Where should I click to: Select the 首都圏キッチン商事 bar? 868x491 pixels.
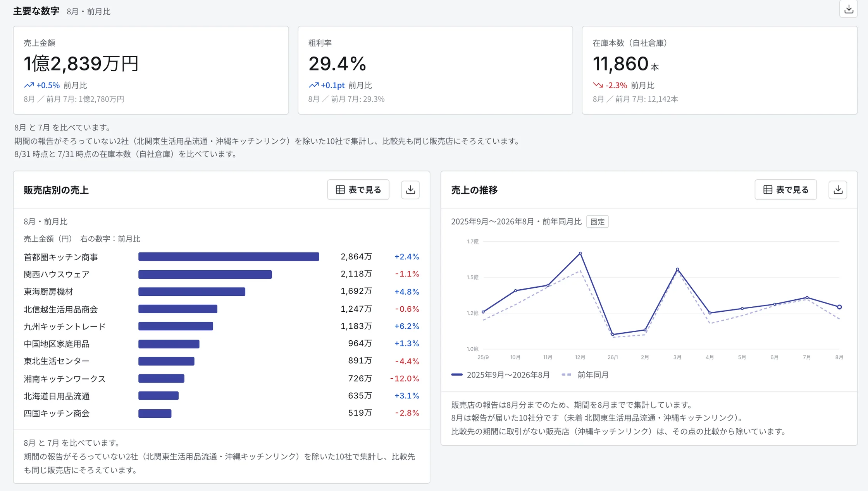(x=229, y=257)
